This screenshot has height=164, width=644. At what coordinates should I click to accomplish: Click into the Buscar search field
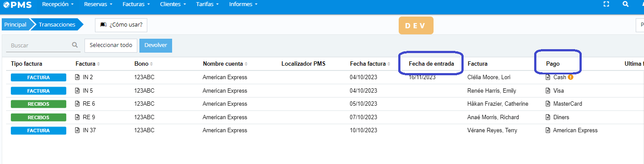[x=44, y=45]
